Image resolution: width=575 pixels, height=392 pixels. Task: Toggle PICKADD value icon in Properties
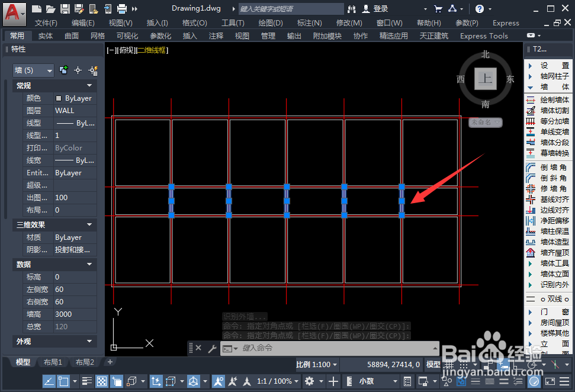[64, 70]
